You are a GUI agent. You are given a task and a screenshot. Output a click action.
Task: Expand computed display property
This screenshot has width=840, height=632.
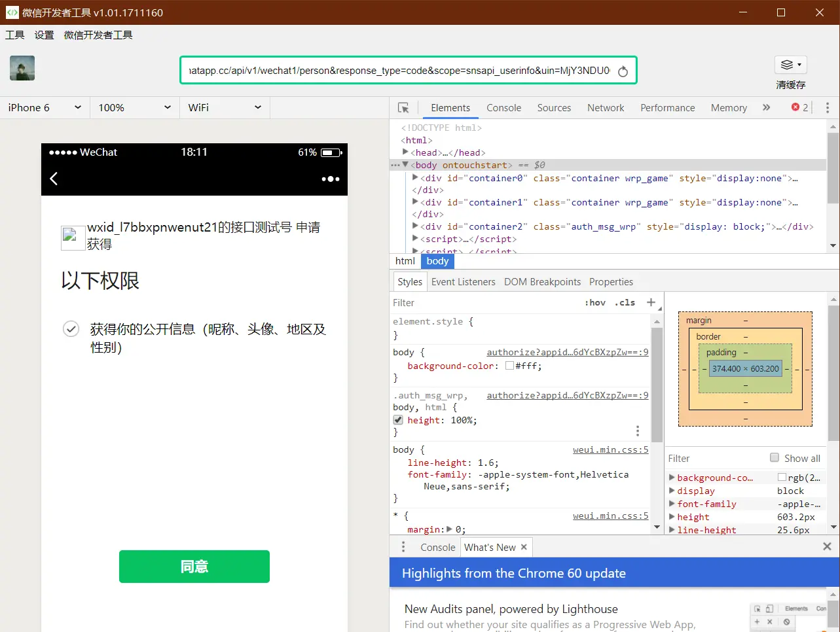(x=672, y=491)
